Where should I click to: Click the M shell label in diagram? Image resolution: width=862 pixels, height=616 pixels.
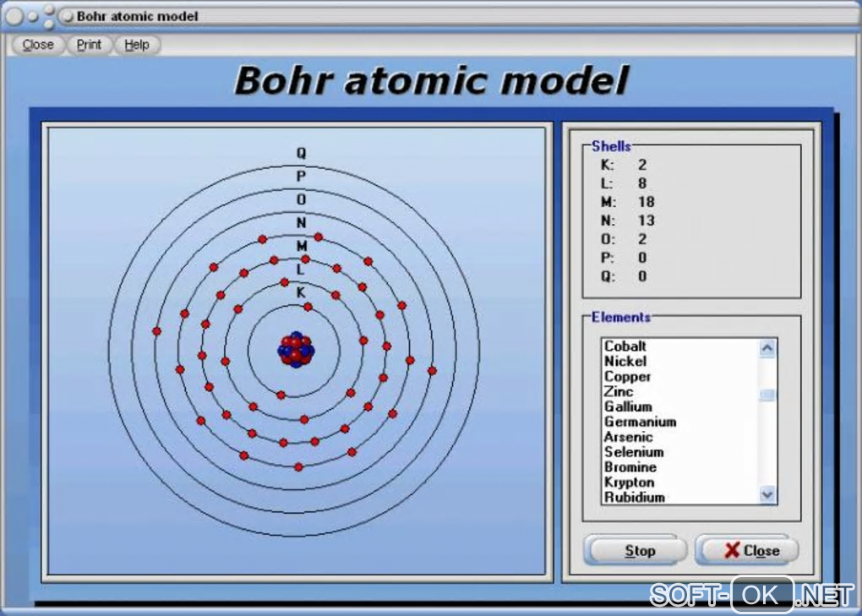[301, 246]
